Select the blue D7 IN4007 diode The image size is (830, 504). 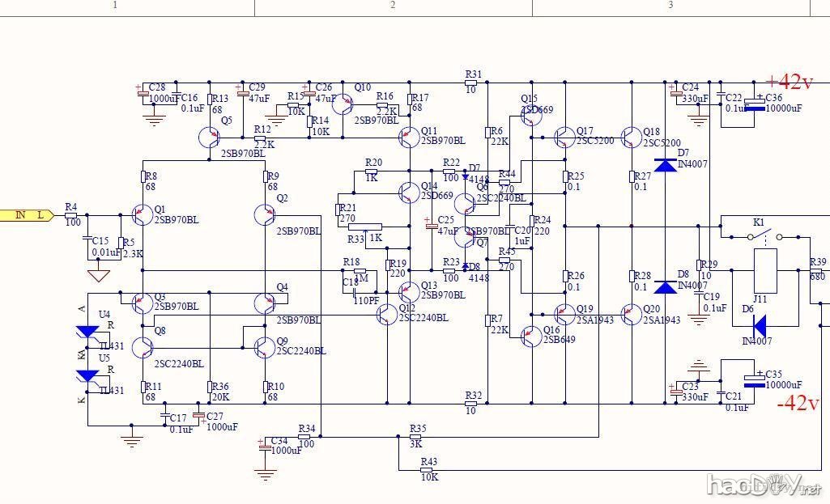pyautogui.click(x=665, y=165)
